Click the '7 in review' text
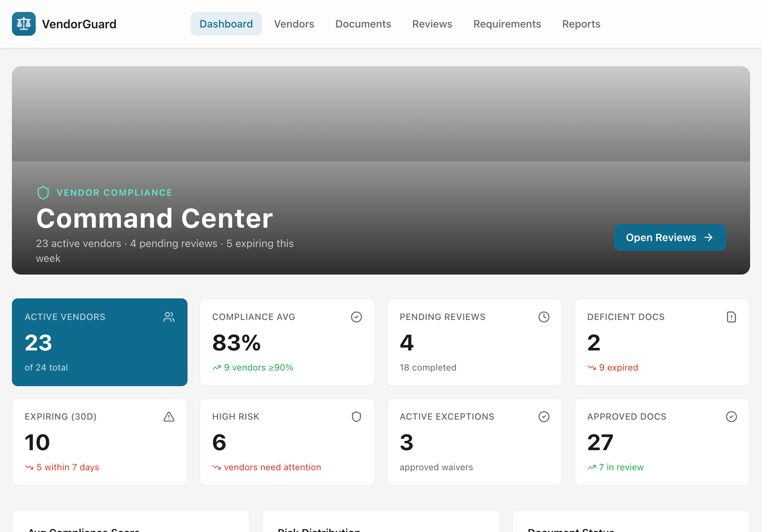This screenshot has height=532, width=762. coord(621,467)
